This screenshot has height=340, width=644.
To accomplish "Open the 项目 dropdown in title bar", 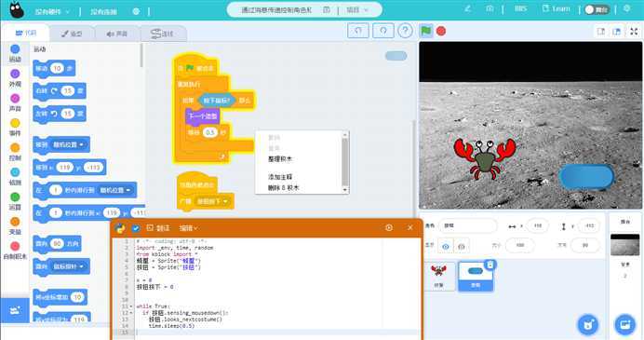I will [357, 9].
